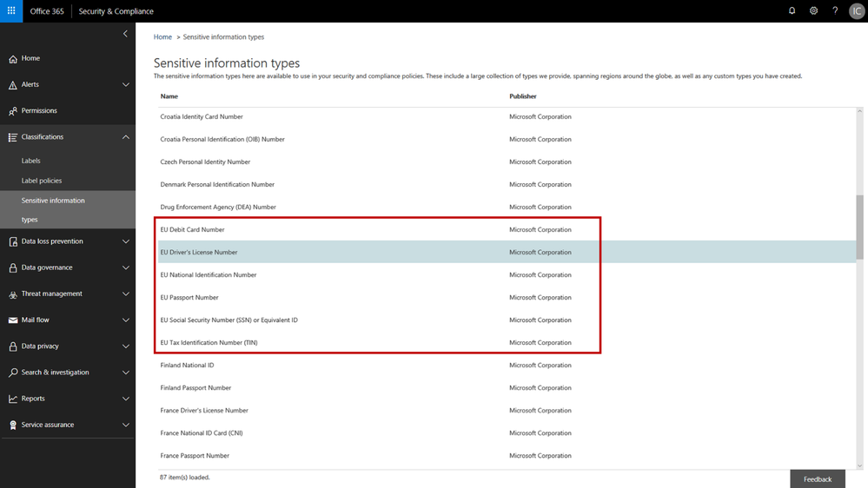
Task: Open the Office 365 app launcher waffle
Action: 11,11
